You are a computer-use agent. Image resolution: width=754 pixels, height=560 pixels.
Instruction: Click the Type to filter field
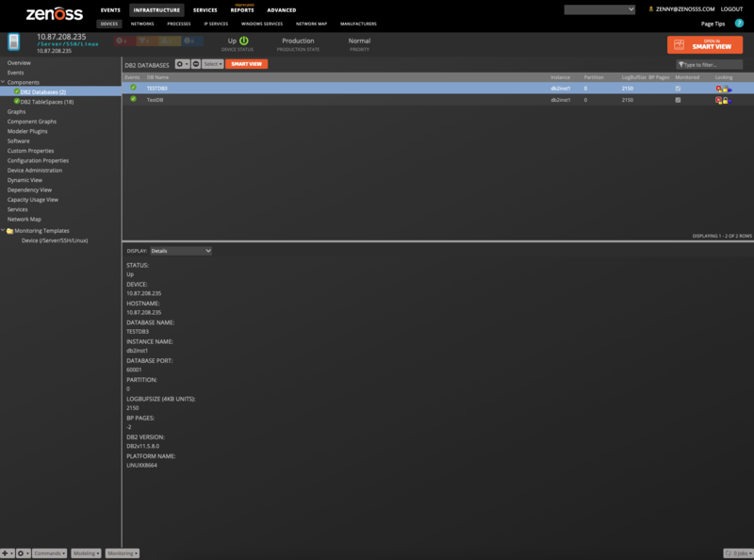pyautogui.click(x=710, y=64)
